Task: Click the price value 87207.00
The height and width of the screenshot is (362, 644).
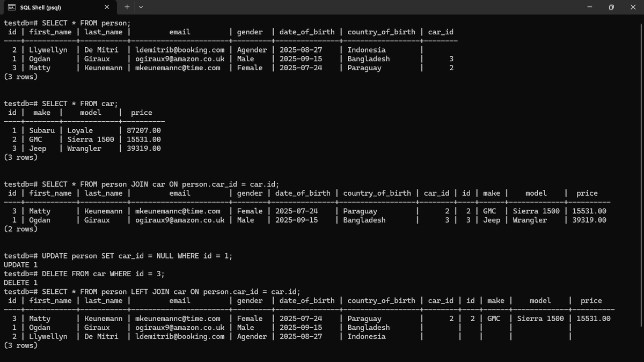Action: (x=144, y=130)
